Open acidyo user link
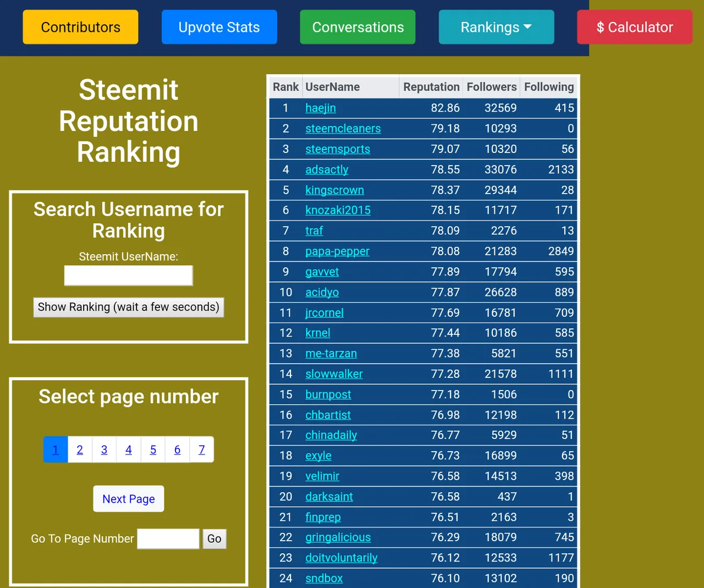Image resolution: width=704 pixels, height=588 pixels. pos(322,292)
